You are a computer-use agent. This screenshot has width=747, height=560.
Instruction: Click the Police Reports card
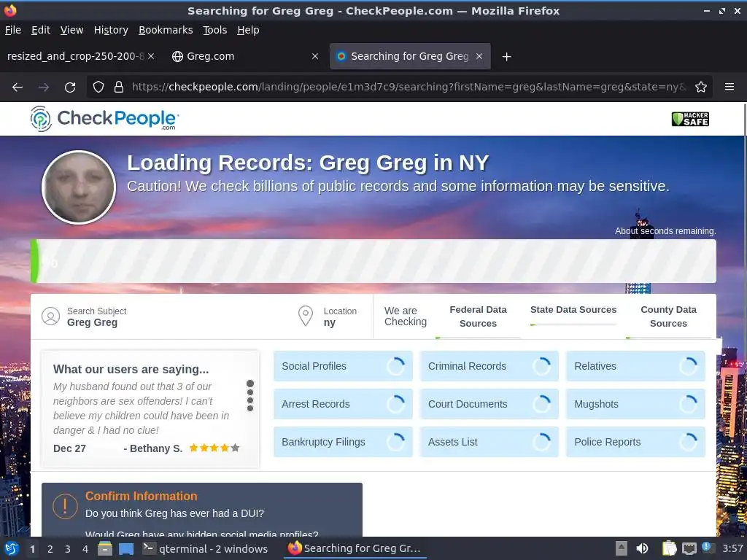[x=635, y=442]
